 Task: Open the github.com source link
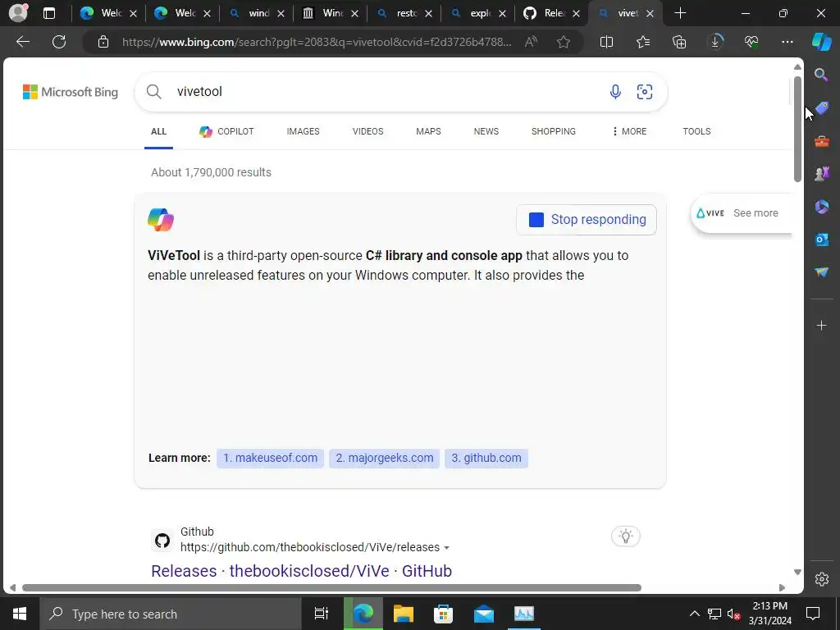pyautogui.click(x=486, y=458)
